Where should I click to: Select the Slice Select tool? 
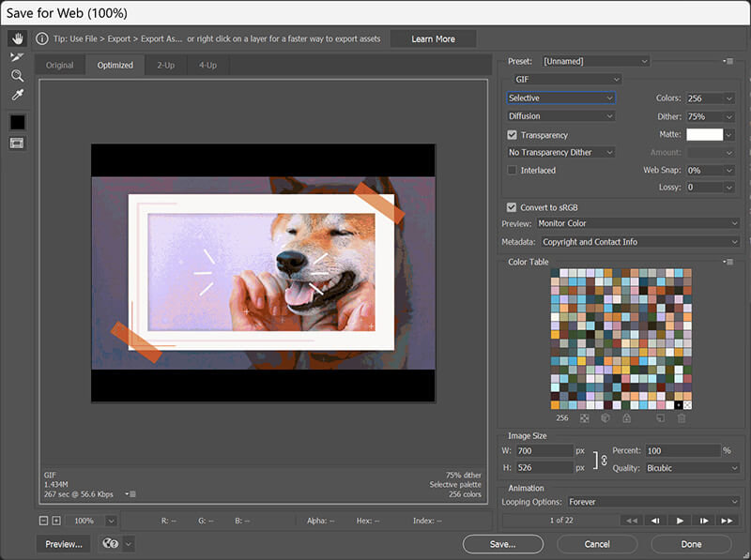[x=17, y=58]
